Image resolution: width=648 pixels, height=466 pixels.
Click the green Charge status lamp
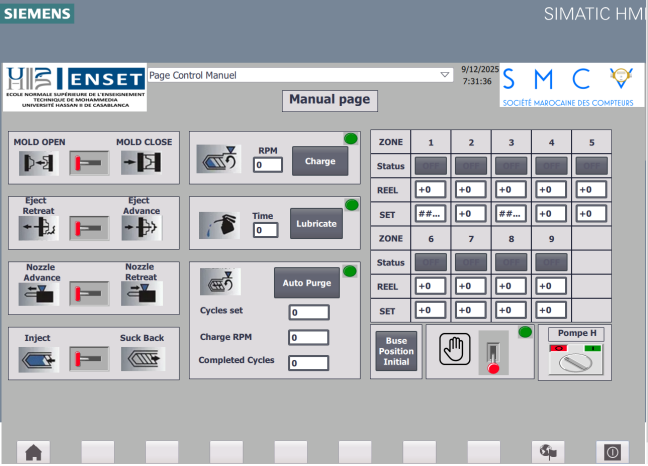tap(351, 139)
